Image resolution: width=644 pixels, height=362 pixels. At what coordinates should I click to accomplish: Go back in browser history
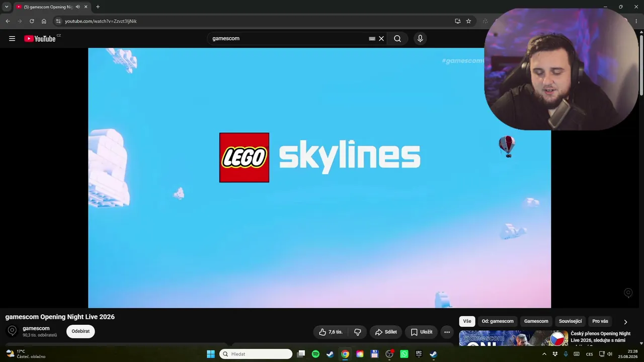(x=8, y=21)
